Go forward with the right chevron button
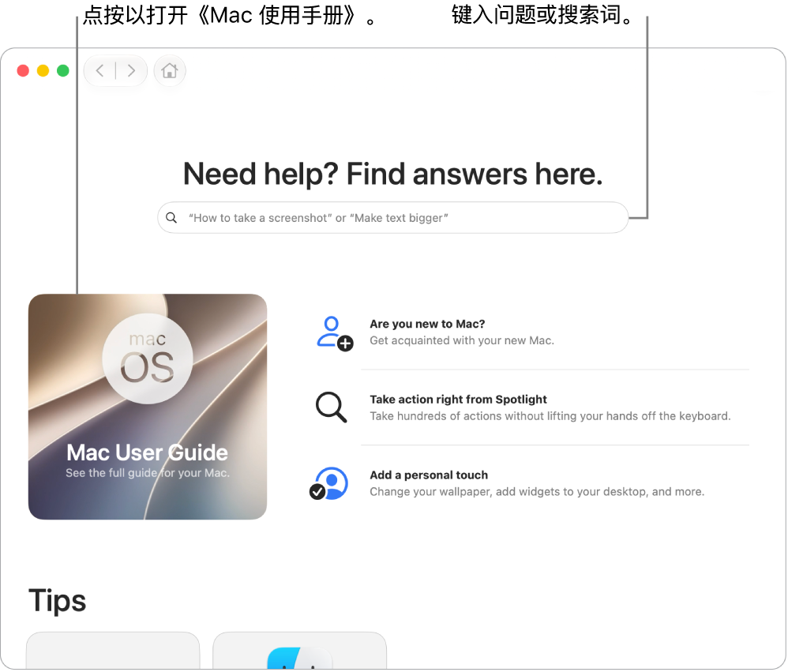Viewport: 788px width, 672px height. [131, 71]
